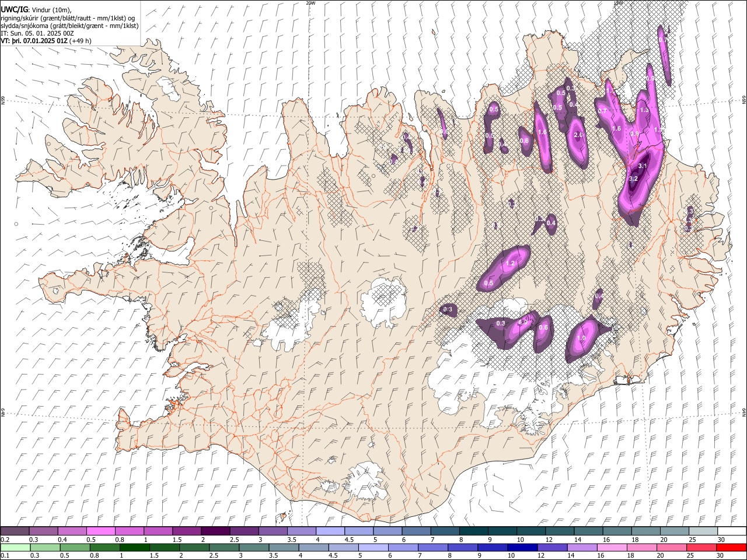The height and width of the screenshot is (560, 747).
Task: Click the slydda/snjókoma legend description line
Action: 69,26
